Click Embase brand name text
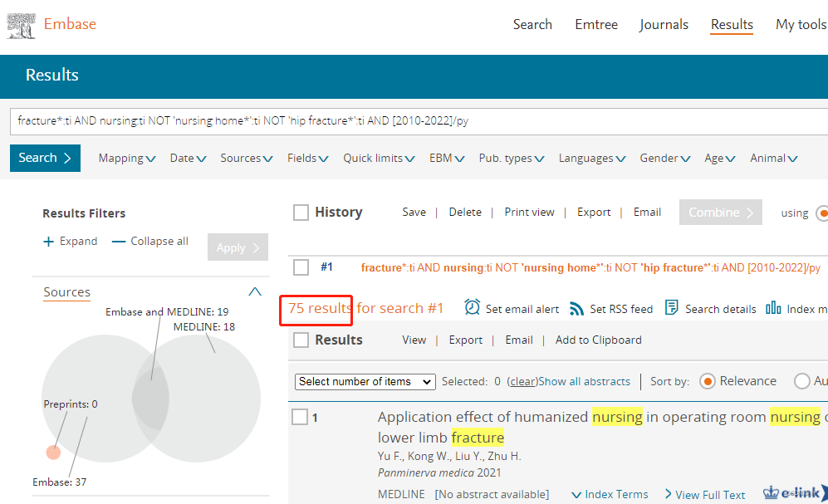This screenshot has height=504, width=828. (70, 24)
